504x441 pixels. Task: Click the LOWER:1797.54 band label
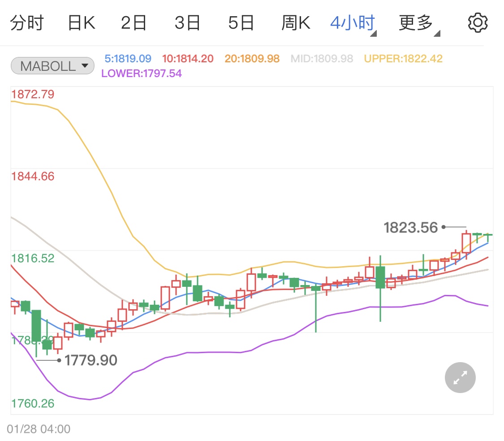click(x=142, y=73)
